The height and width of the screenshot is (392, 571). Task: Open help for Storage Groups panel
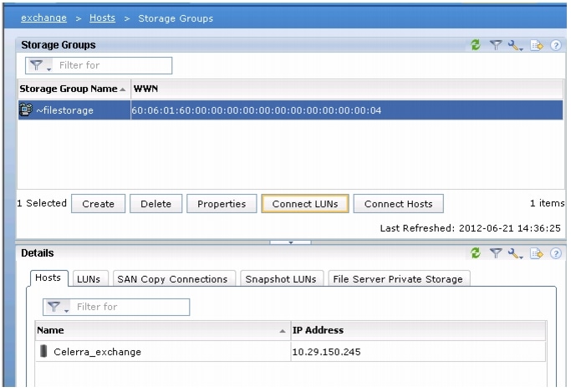[x=556, y=45]
